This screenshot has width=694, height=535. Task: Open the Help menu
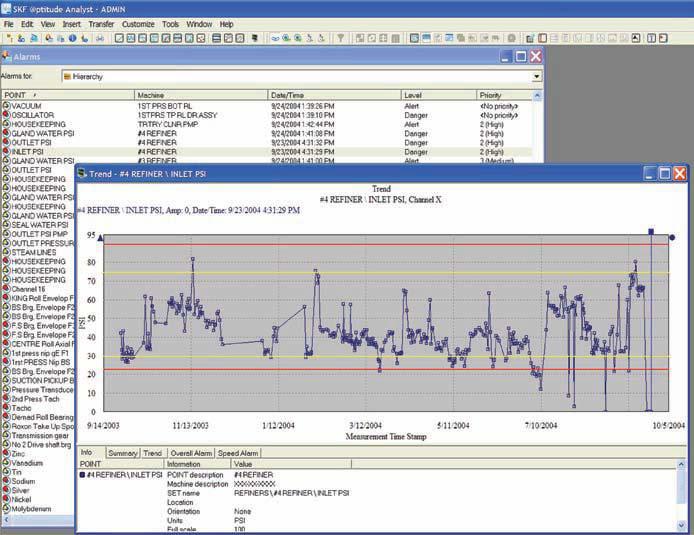[226, 24]
